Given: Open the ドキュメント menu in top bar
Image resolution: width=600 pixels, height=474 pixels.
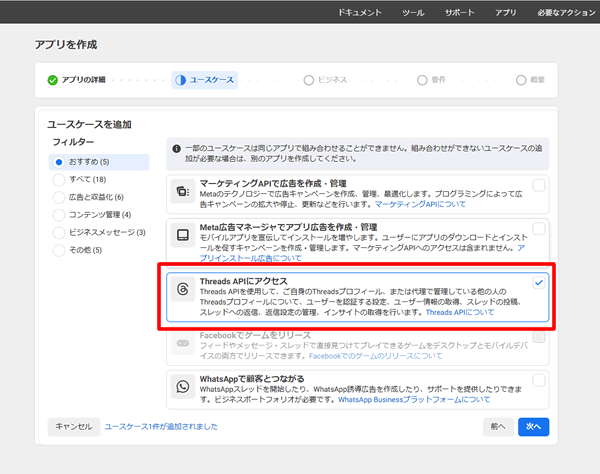Looking at the screenshot, I should point(359,16).
